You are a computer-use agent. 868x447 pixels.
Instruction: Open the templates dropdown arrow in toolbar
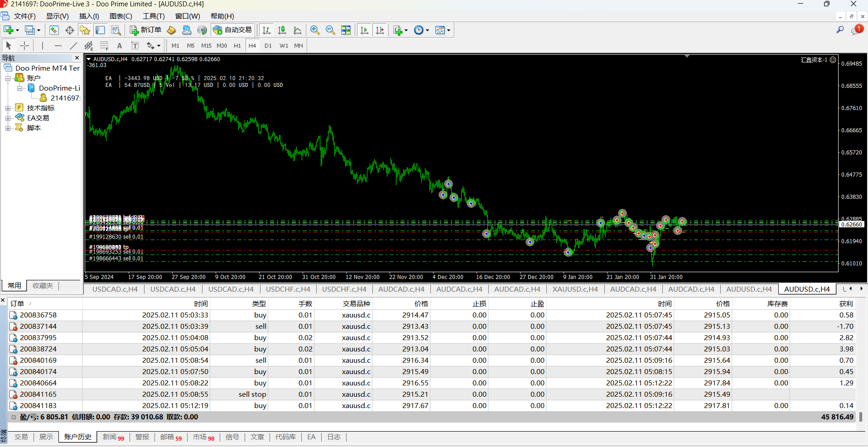point(448,30)
